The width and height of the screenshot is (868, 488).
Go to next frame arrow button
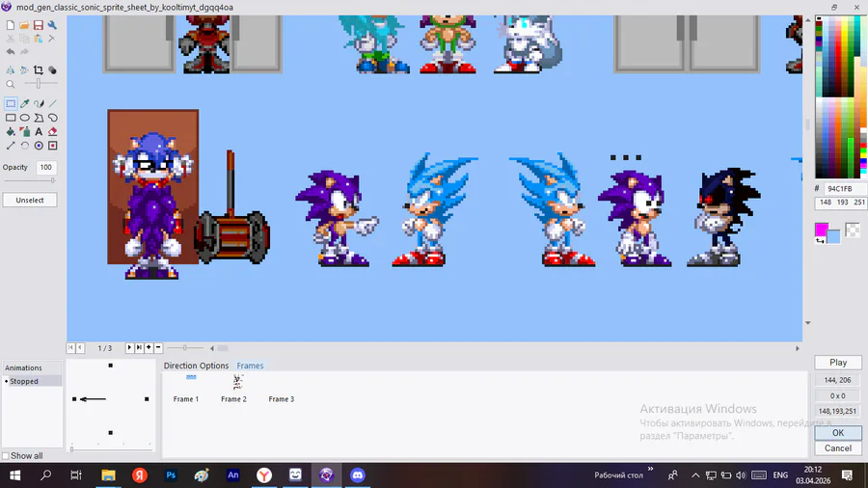point(129,347)
